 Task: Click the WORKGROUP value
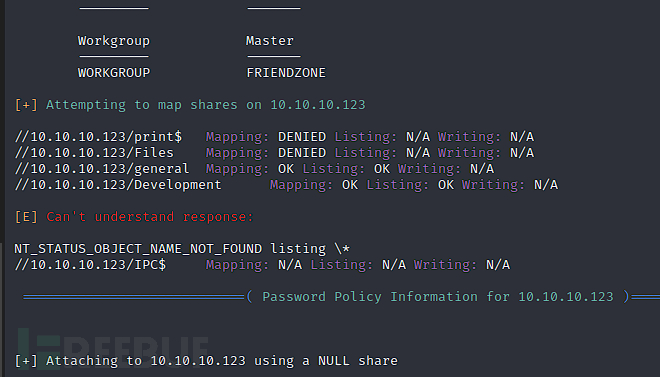click(x=114, y=73)
